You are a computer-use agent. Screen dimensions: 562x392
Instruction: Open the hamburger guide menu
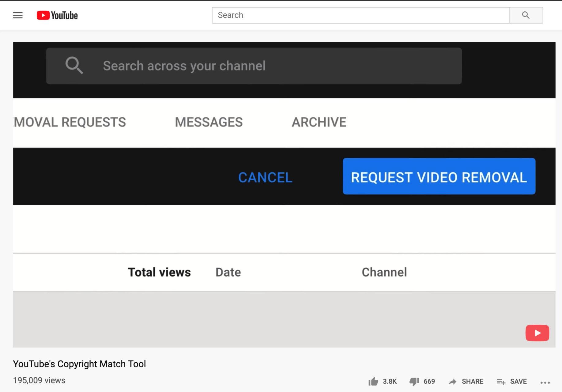[18, 15]
